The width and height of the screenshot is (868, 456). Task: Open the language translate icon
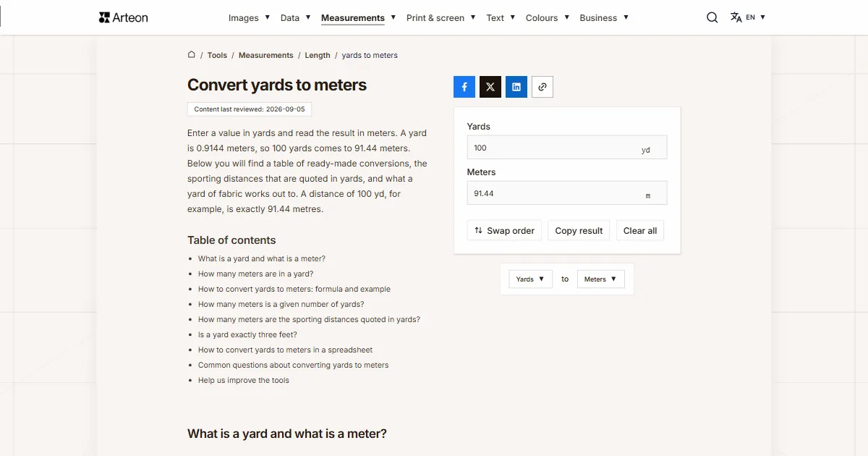pos(736,17)
